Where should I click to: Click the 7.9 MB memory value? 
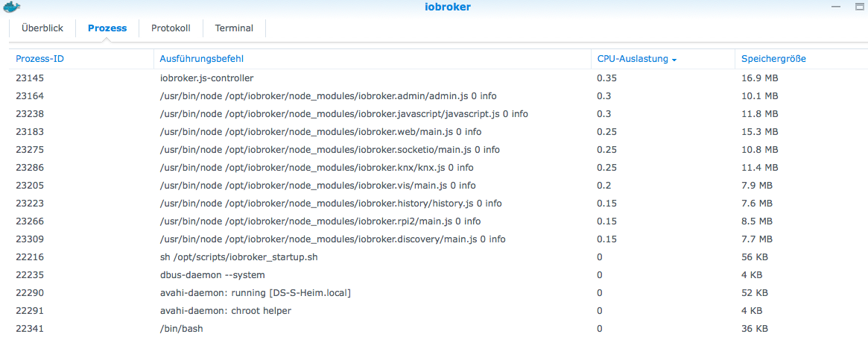click(x=757, y=186)
